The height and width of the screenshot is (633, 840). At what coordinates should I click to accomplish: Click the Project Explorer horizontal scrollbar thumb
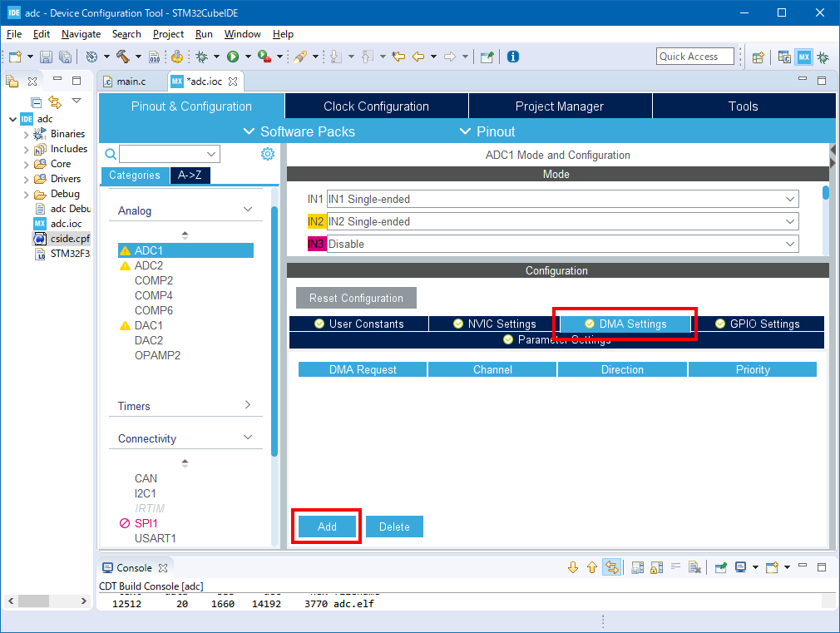pos(33,601)
